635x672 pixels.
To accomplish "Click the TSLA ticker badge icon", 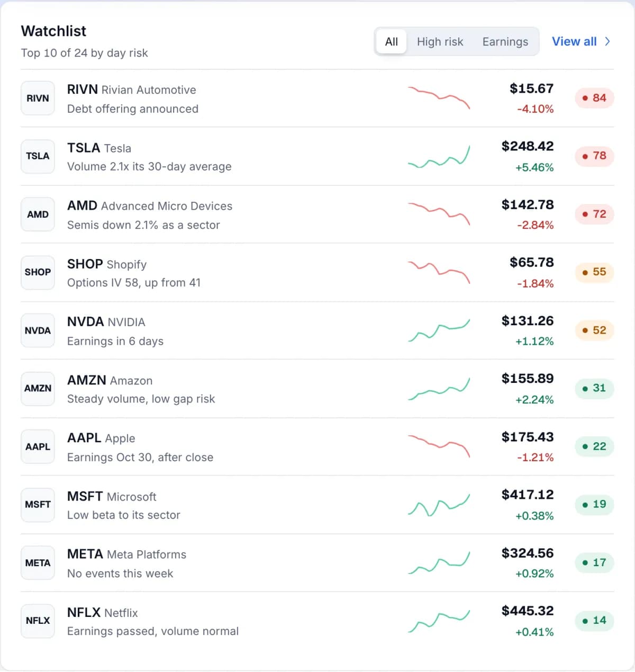I will (x=38, y=156).
